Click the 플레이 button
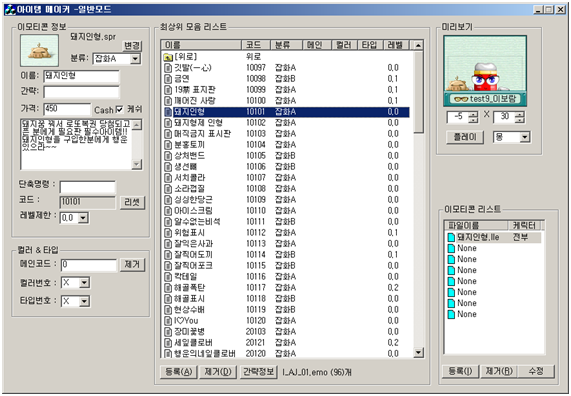571x396 pixels. (x=465, y=137)
